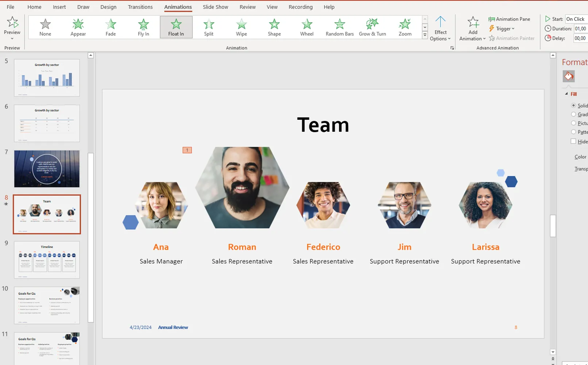Screen dimensions: 588x365
Task: Apply the Appear animation effect
Action: pos(78,27)
